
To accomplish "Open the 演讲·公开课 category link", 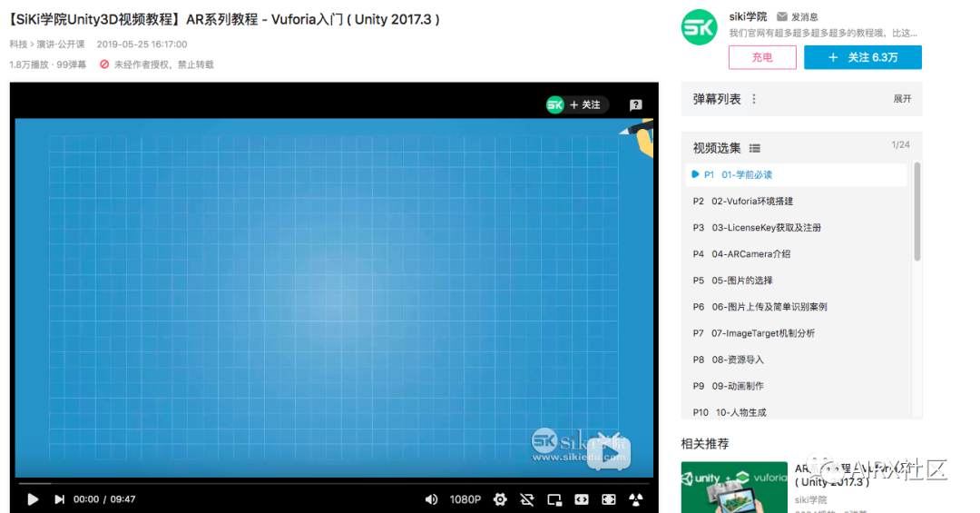I will click(61, 44).
